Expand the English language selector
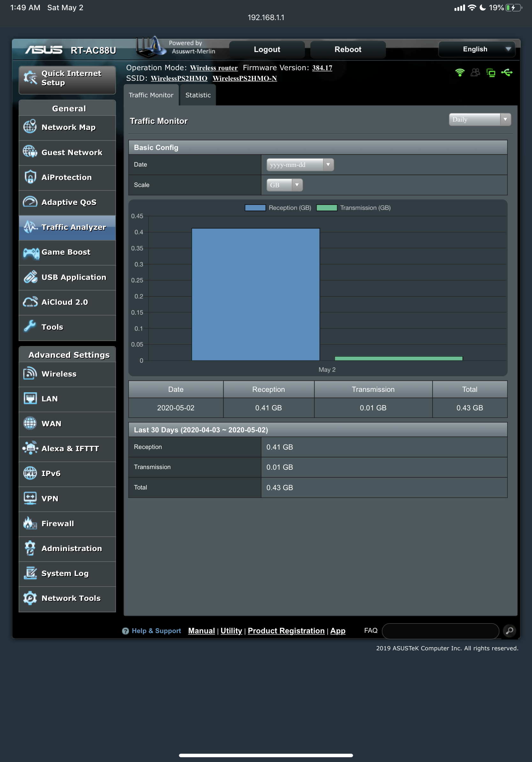 [x=476, y=49]
